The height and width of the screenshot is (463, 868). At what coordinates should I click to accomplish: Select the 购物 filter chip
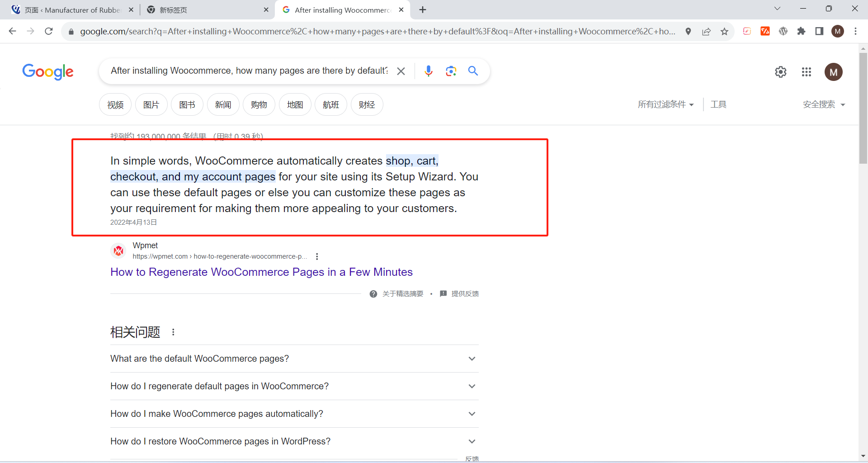point(259,105)
